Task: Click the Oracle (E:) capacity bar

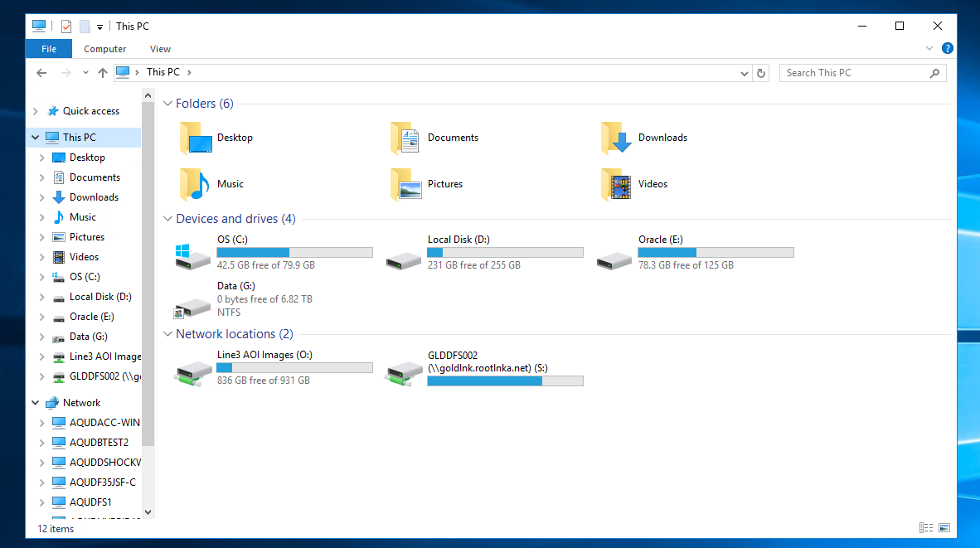Action: tap(716, 252)
